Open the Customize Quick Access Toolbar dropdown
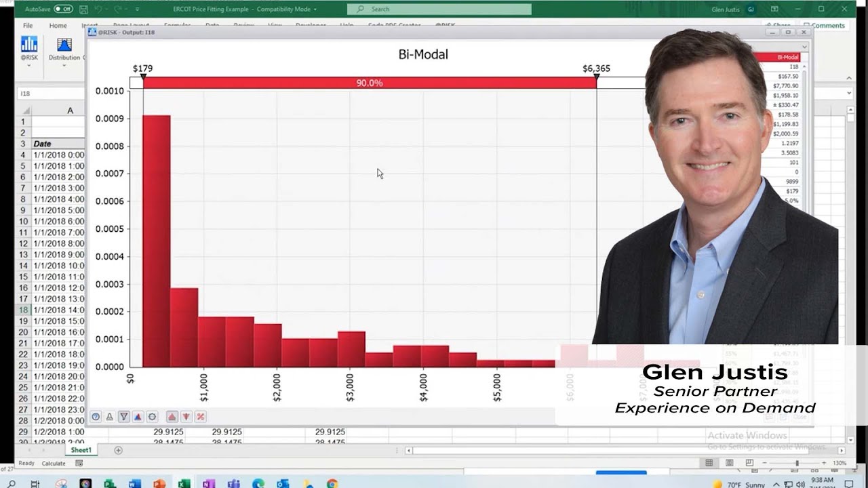 click(x=137, y=9)
